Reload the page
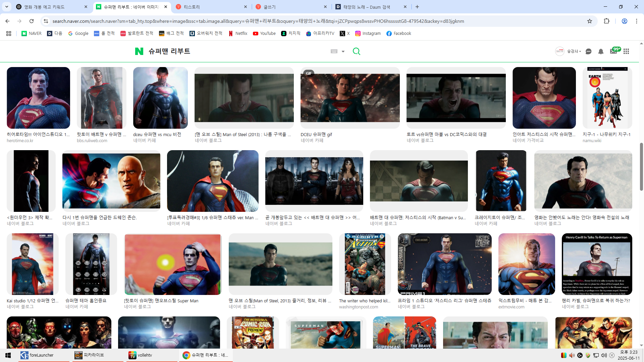644x362 pixels. tap(32, 21)
